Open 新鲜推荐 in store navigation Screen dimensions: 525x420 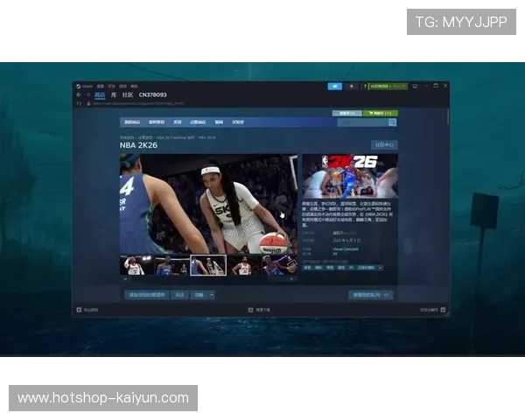tap(157, 122)
